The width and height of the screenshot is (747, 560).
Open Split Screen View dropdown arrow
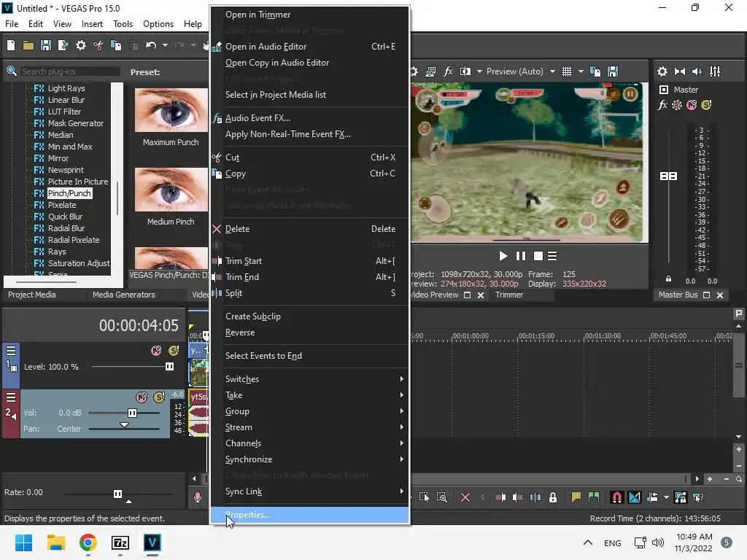(479, 71)
